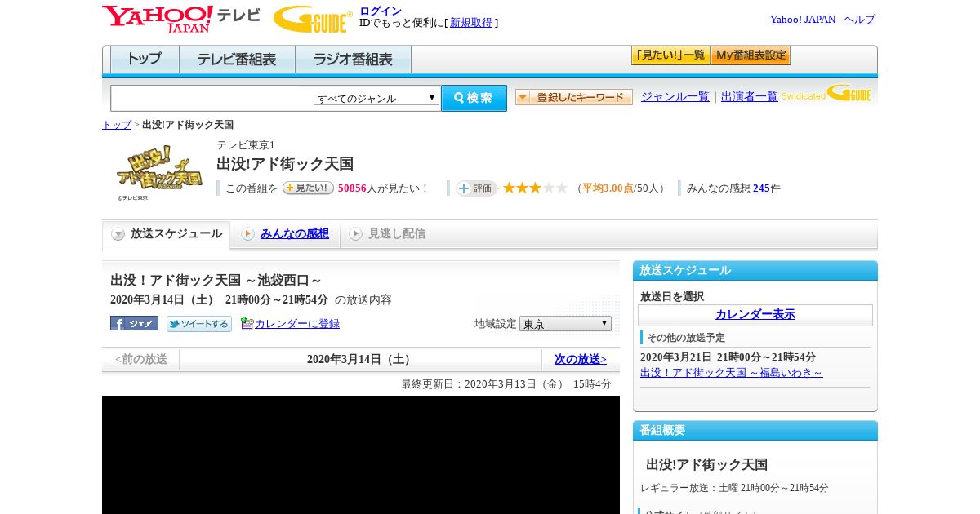Open 出没！アド街ック天国 ～福島いわき～ link
The width and height of the screenshot is (980, 514).
click(732, 373)
